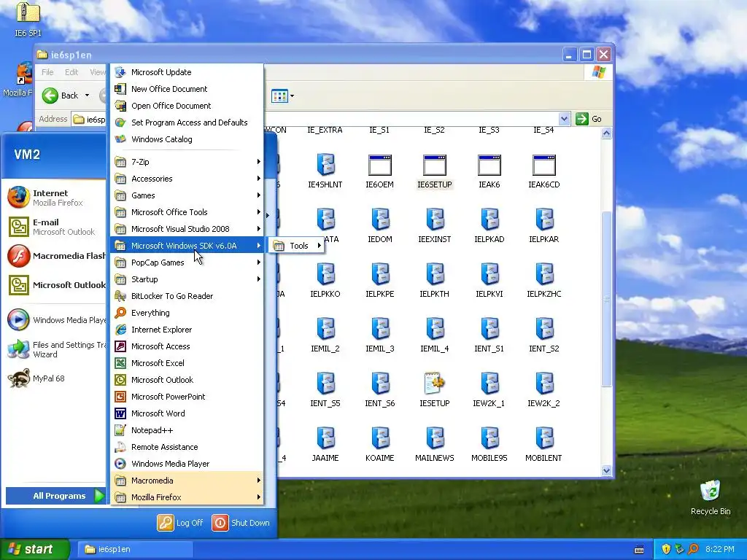Launch Windows Media Player from programs list
This screenshot has width=747, height=560.
pyautogui.click(x=187, y=463)
